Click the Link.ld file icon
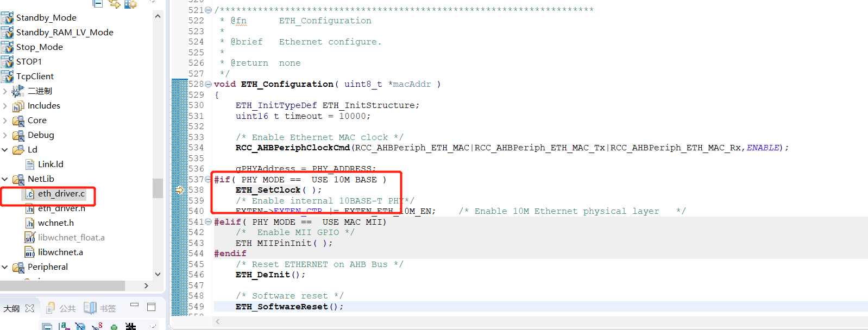Viewport: 868px width, 330px height. (30, 164)
